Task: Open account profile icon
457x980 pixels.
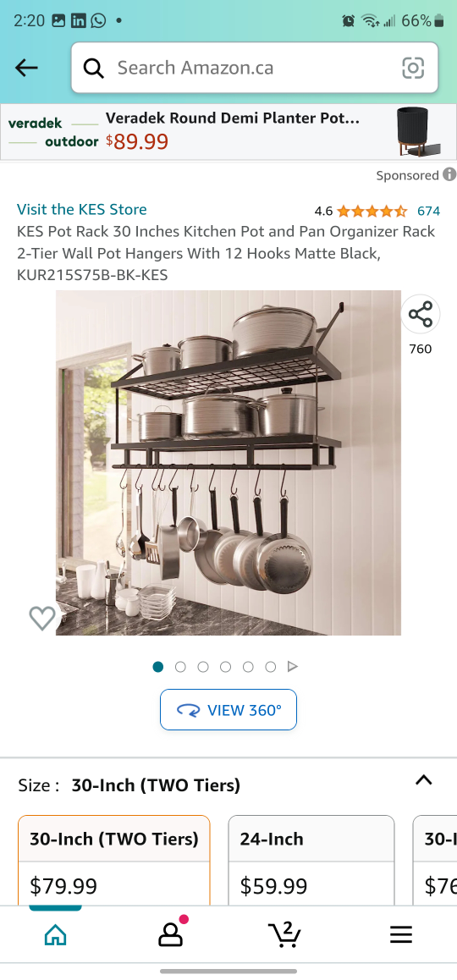Action: point(170,934)
